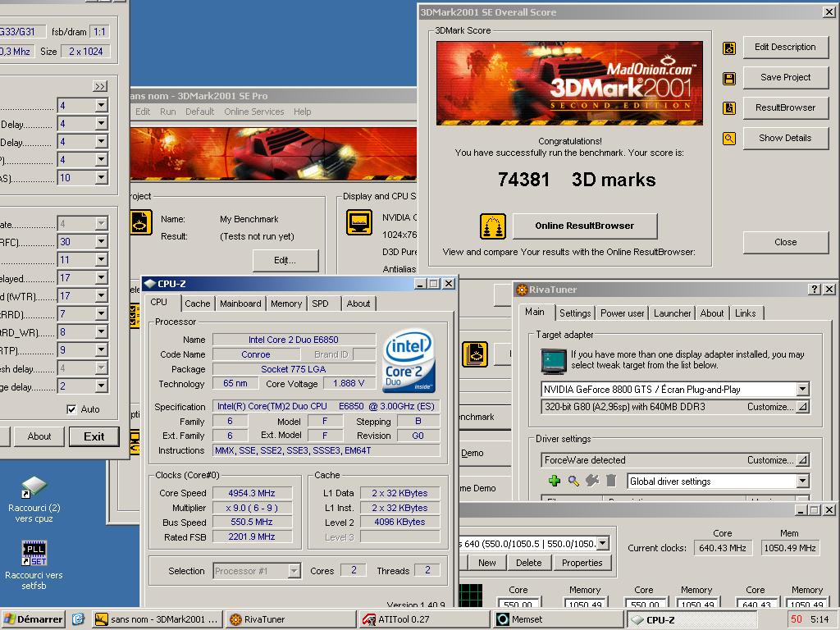Image resolution: width=840 pixels, height=630 pixels.
Task: Click the RivaTuner monitor adapter icon
Action: (554, 361)
